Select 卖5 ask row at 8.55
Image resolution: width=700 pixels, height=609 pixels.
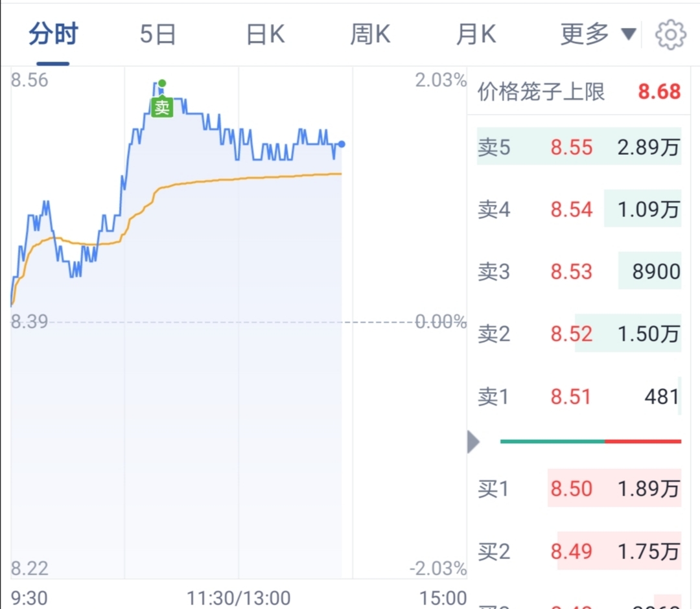coord(579,147)
